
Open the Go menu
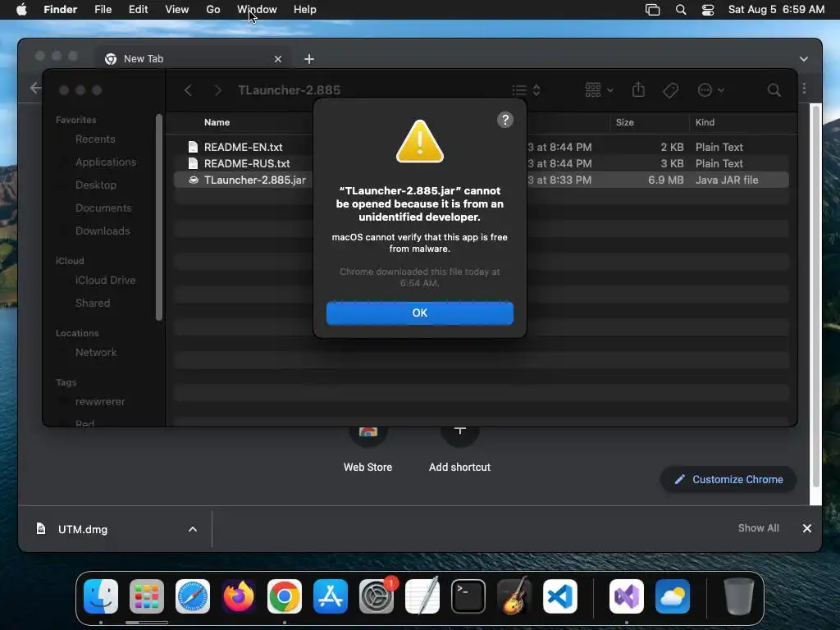click(x=213, y=10)
